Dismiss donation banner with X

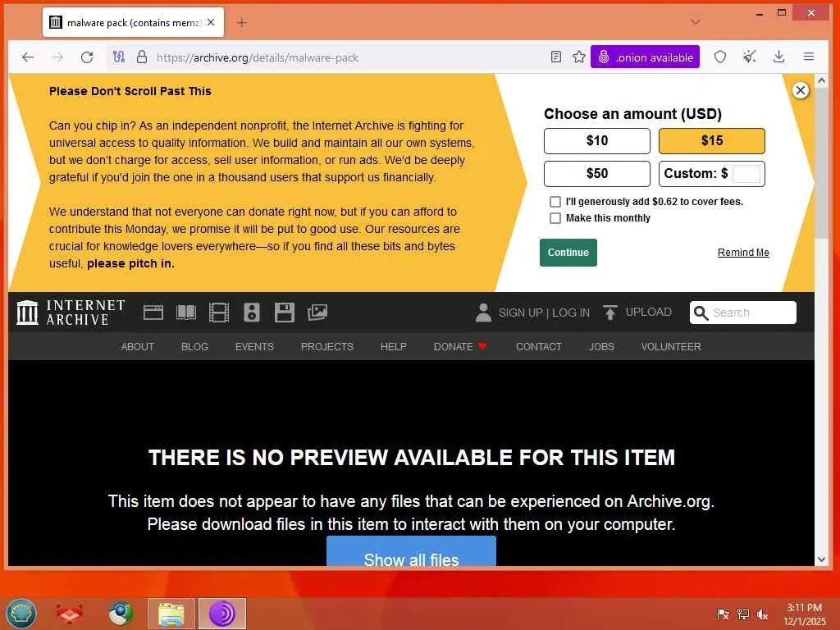(x=801, y=90)
